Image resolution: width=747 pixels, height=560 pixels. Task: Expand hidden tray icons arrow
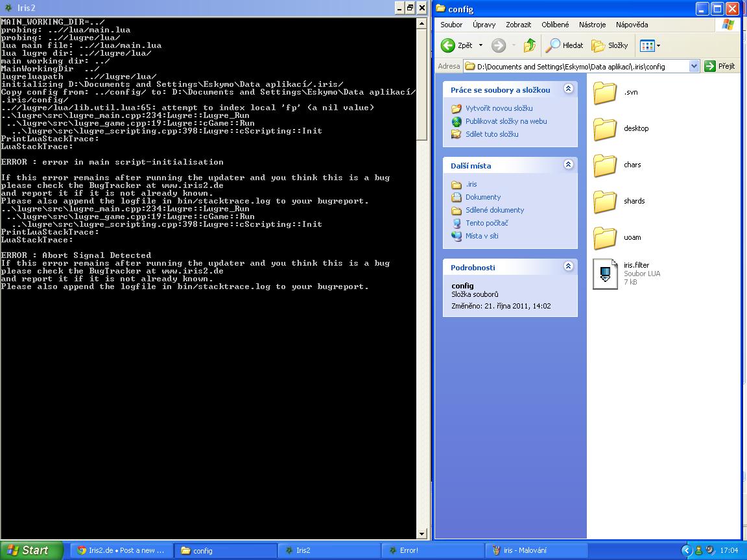[687, 550]
